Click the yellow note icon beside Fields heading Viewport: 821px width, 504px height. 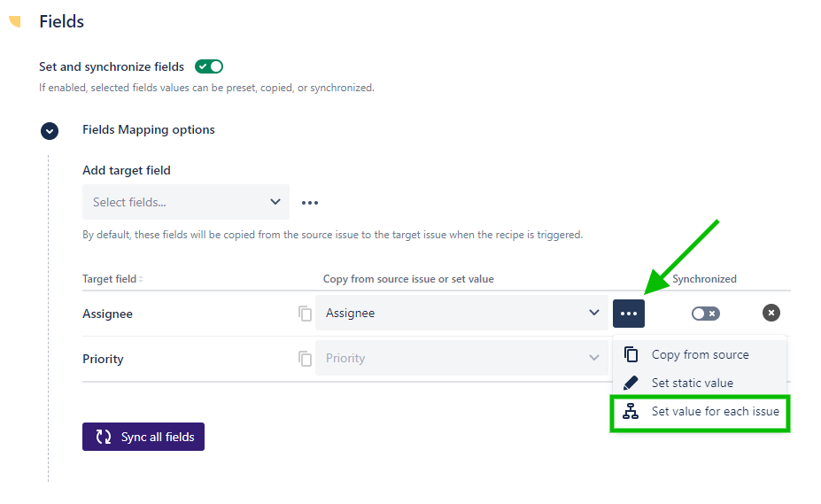tap(15, 21)
